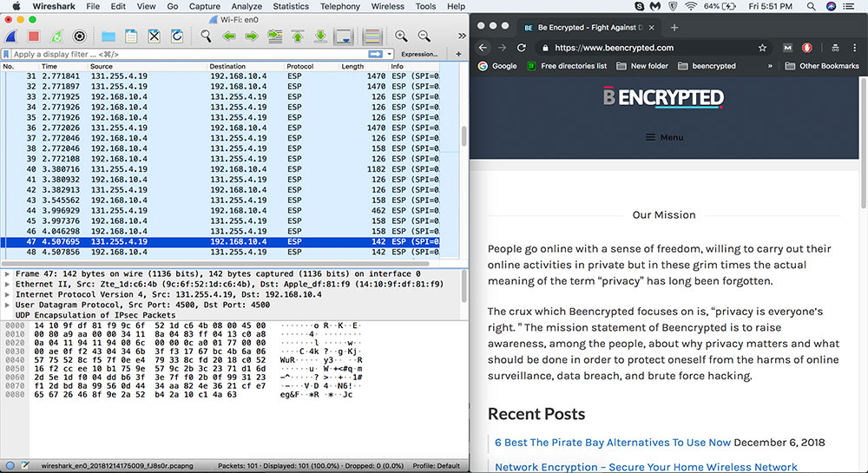The height and width of the screenshot is (473, 868).
Task: Show more Wireshark toolbar items
Action: pyautogui.click(x=462, y=36)
